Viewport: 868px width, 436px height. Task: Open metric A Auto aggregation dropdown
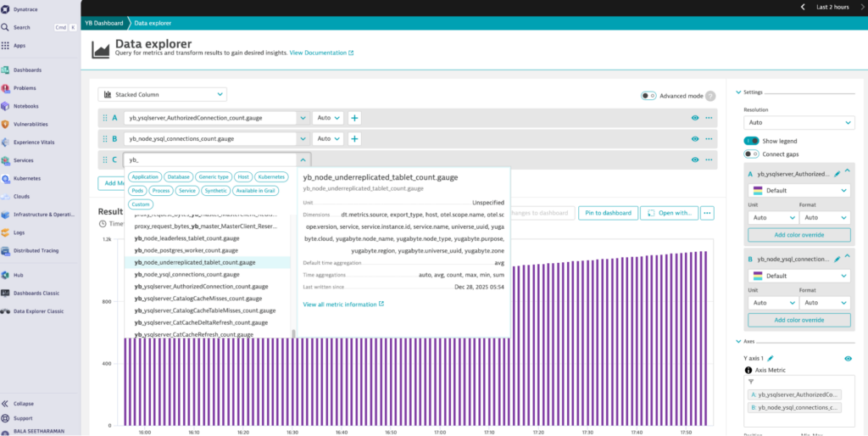[328, 118]
